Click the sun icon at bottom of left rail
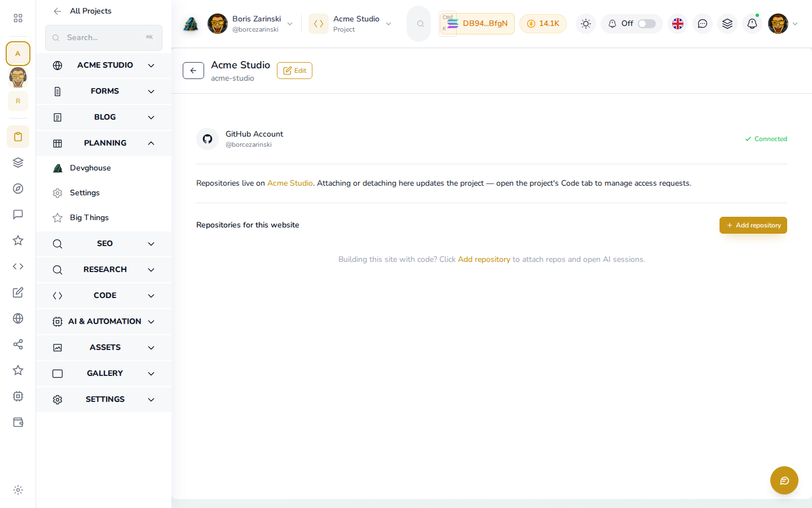812x508 pixels. (x=18, y=490)
